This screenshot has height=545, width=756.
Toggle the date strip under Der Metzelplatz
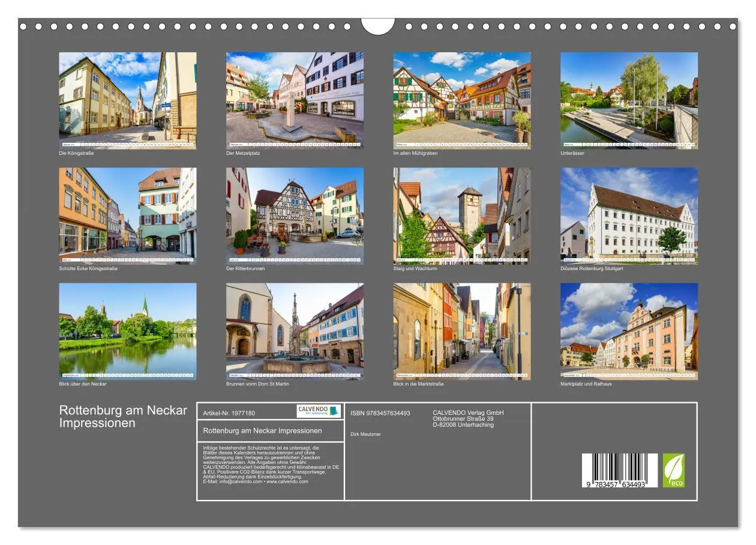click(x=295, y=143)
